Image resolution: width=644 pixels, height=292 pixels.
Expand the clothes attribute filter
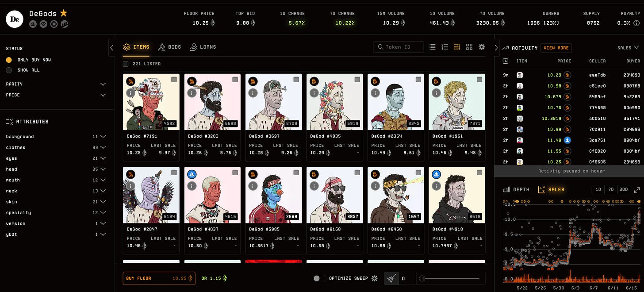coord(56,147)
